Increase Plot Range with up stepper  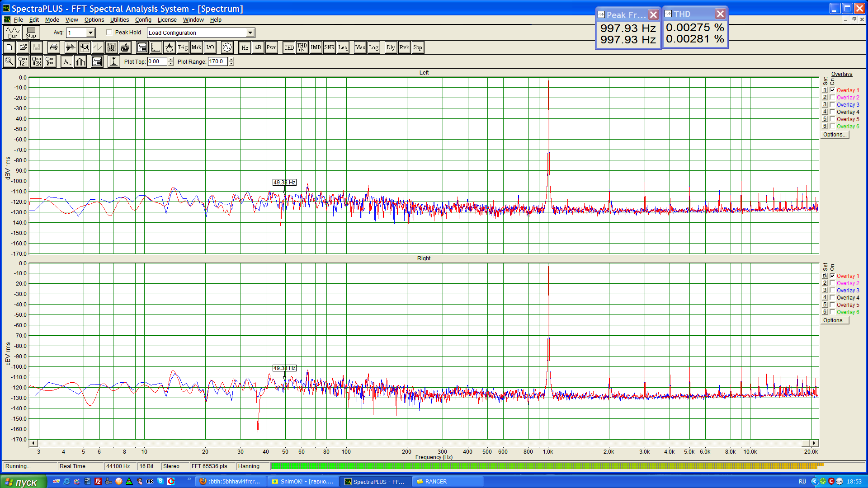(x=231, y=60)
